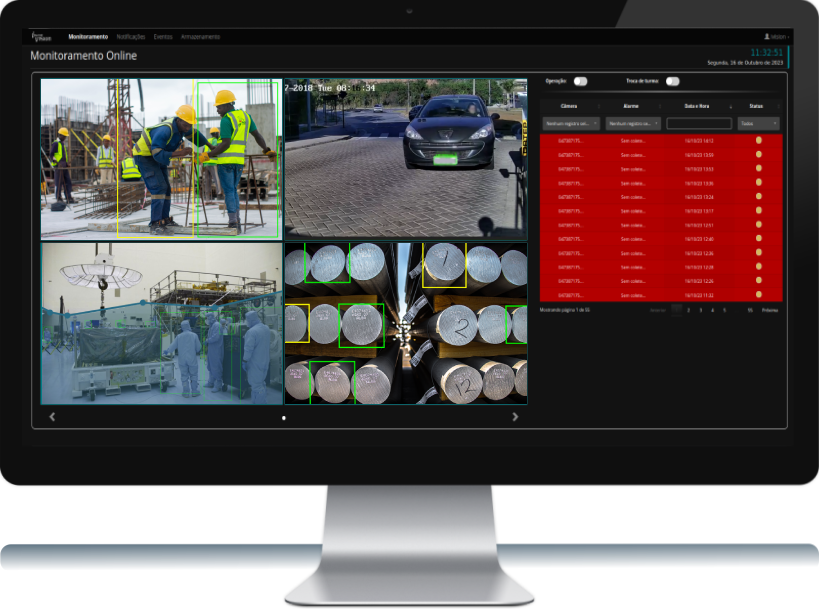Click the status dot for the 13:53 alarm
Viewport: 819px width, 609px height.
758,168
